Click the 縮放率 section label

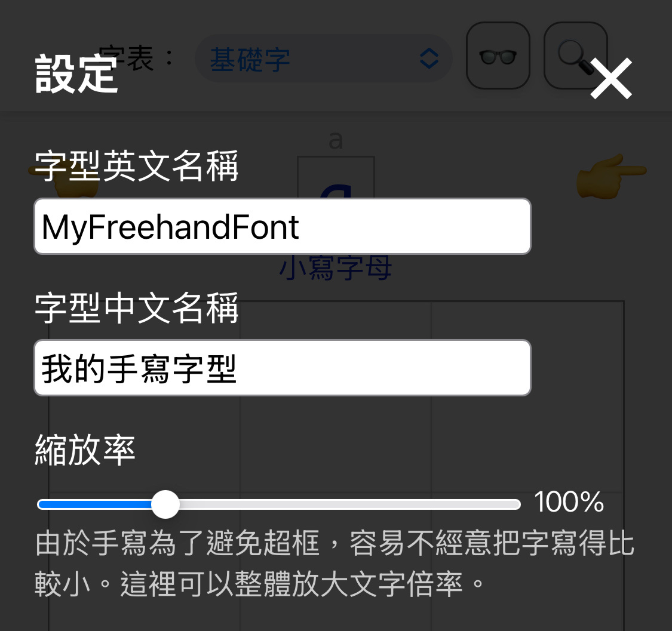[x=85, y=450]
